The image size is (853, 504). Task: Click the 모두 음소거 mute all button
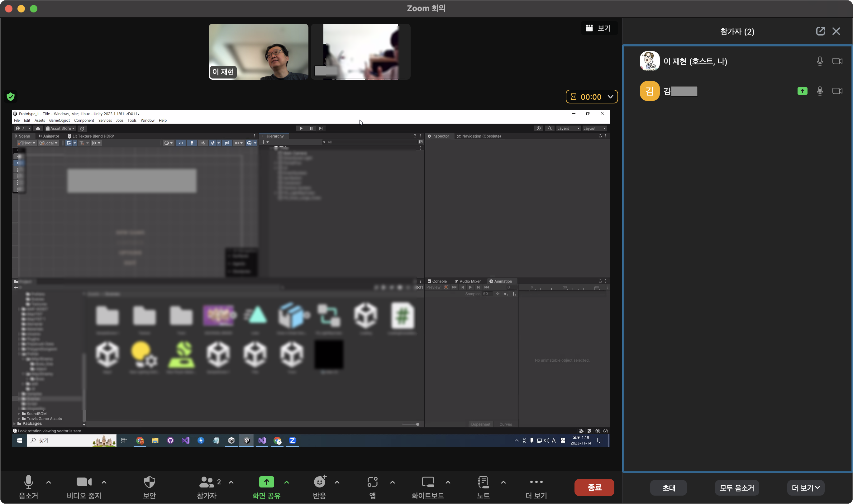point(736,488)
